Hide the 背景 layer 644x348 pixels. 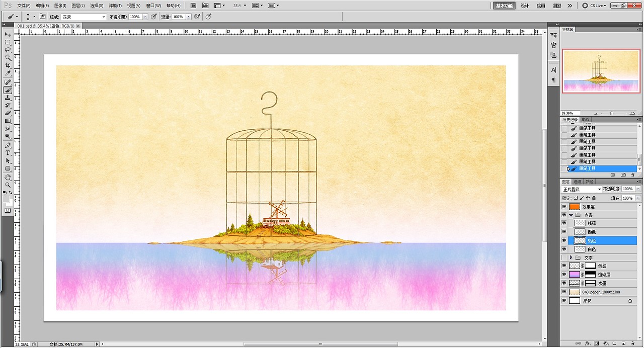point(563,300)
